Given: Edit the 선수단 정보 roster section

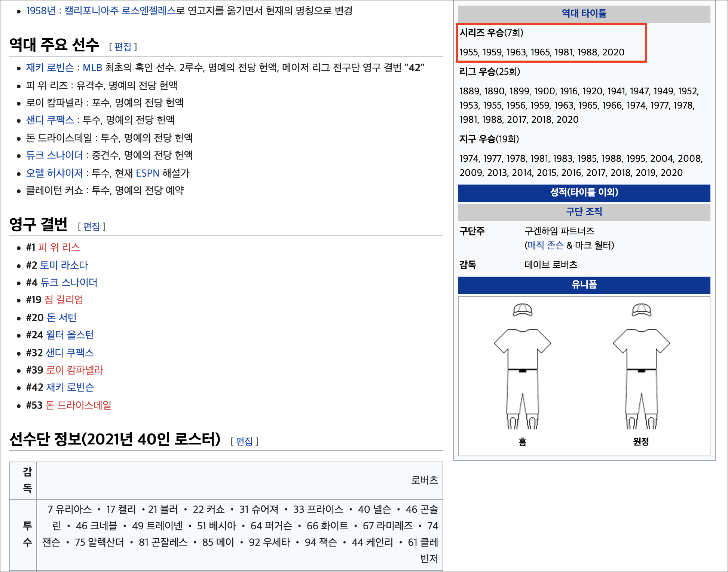Looking at the screenshot, I should [244, 441].
